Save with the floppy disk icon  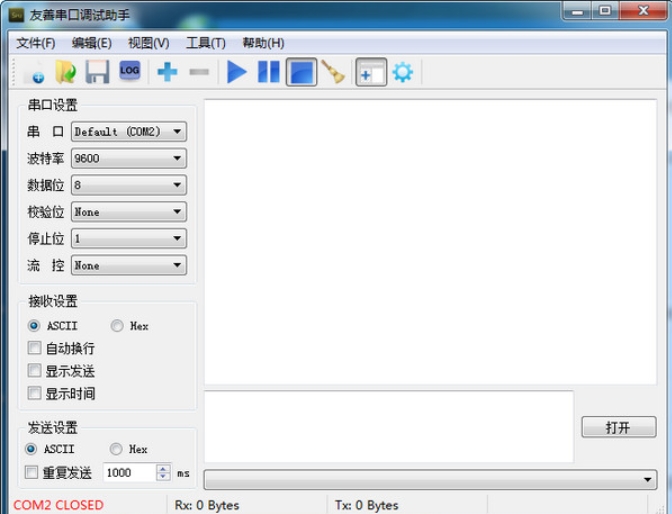tap(97, 72)
